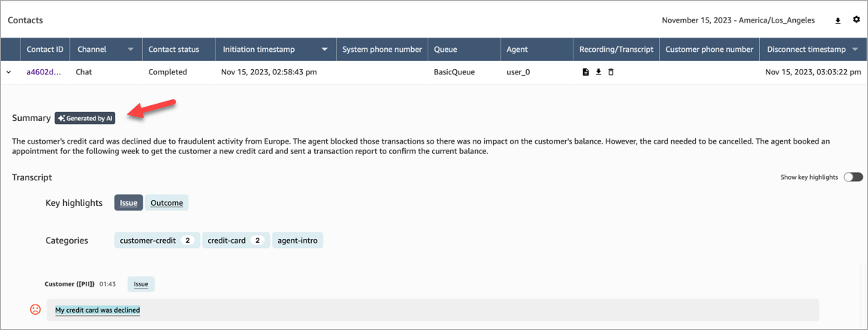This screenshot has width=868, height=330.
Task: Delete the recording using the trash icon
Action: tap(611, 72)
